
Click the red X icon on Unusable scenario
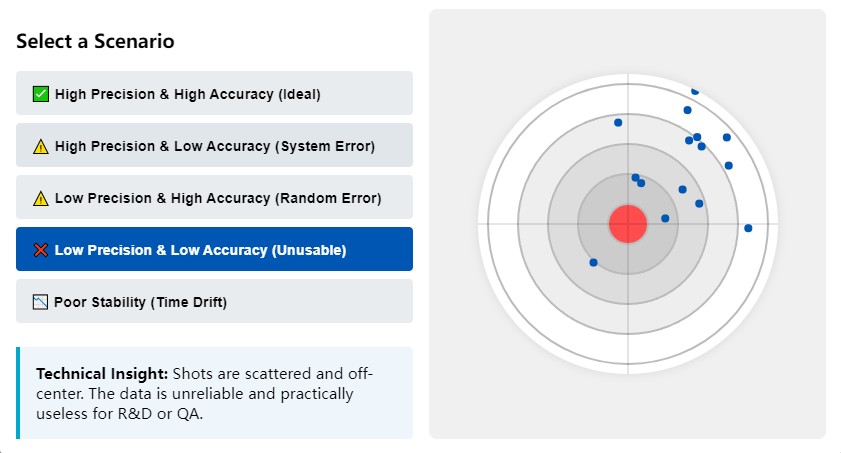41,250
